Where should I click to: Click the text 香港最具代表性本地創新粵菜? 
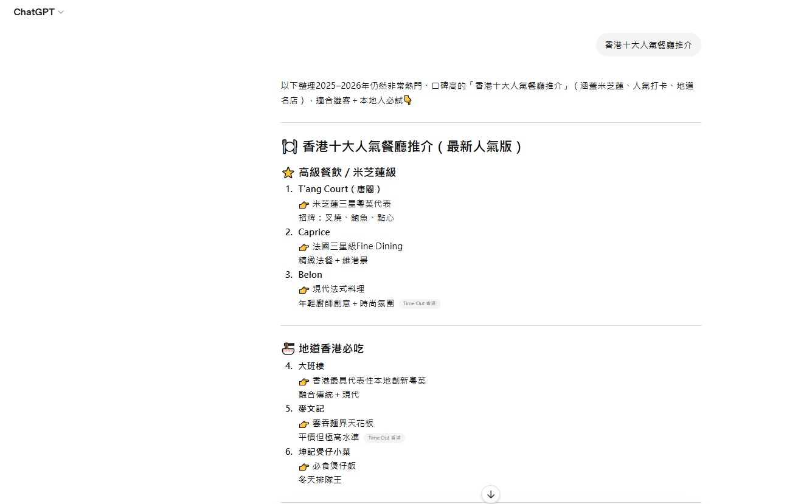(369, 381)
